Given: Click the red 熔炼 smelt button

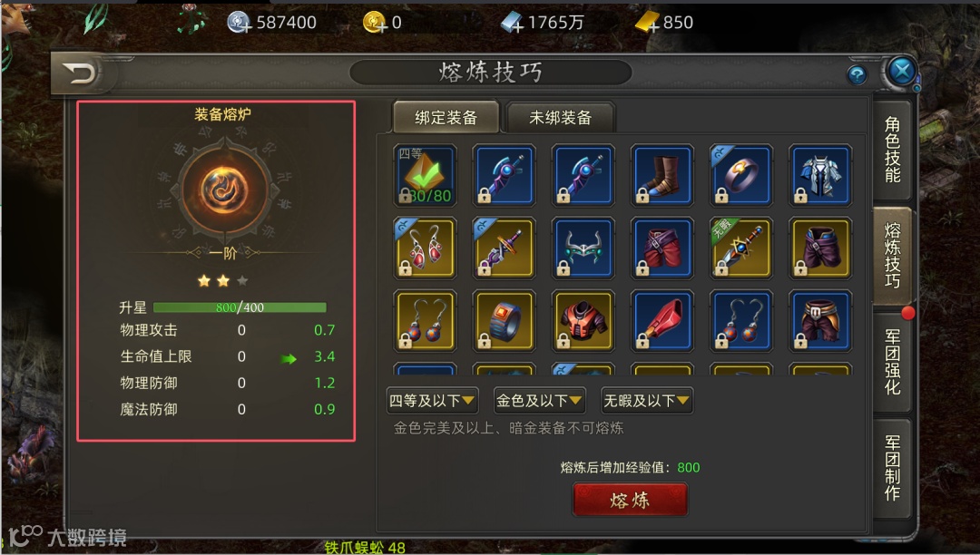Looking at the screenshot, I should tap(630, 500).
